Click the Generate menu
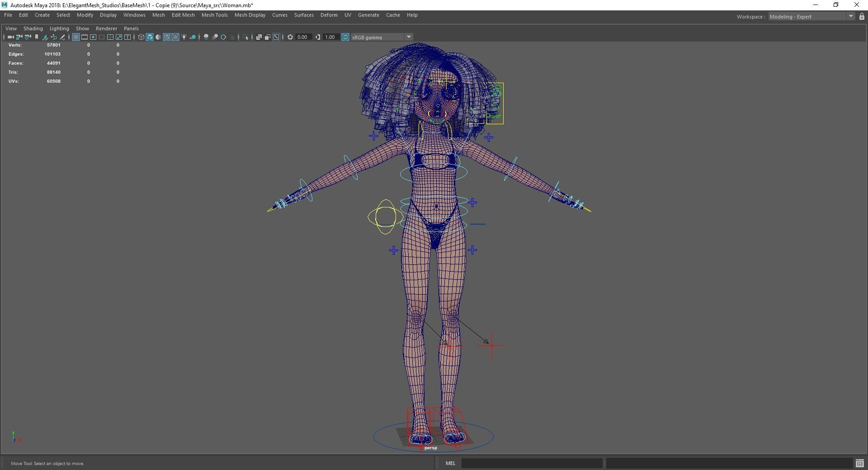 tap(368, 15)
